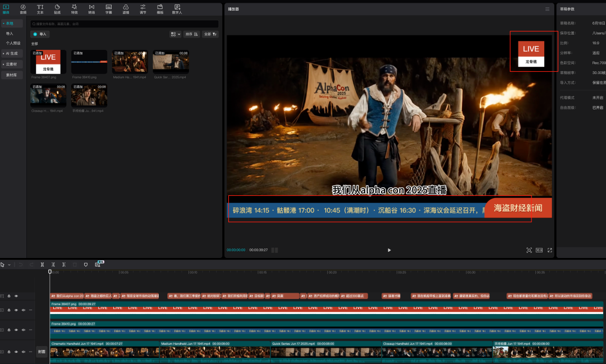Click the 导入 import button
Image resolution: width=606 pixels, height=364 pixels.
coord(40,34)
